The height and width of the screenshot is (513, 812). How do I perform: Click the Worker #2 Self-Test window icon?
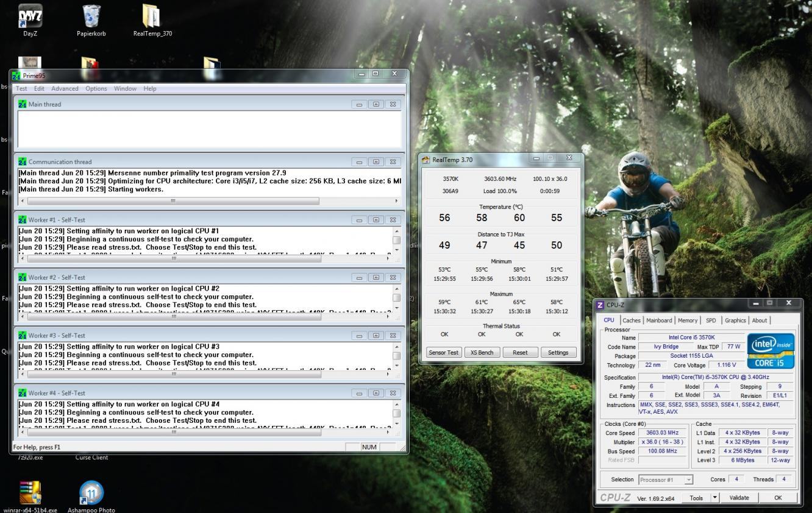click(23, 277)
